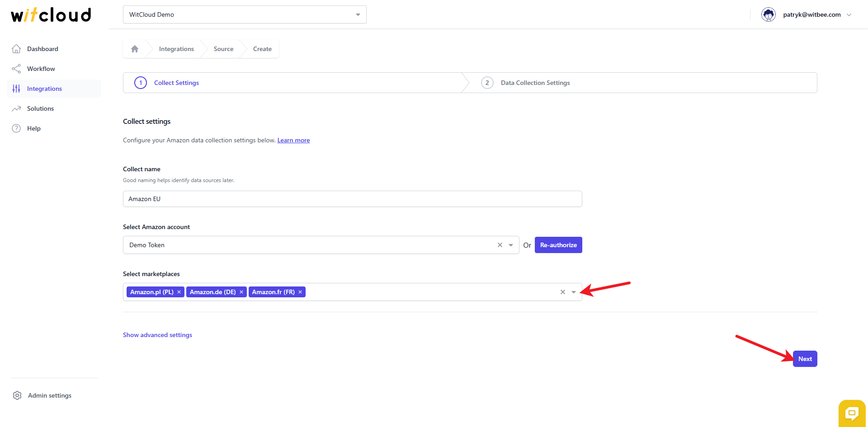Click the Integrations breadcrumb
Screen dimensions: 868x427
(x=176, y=49)
